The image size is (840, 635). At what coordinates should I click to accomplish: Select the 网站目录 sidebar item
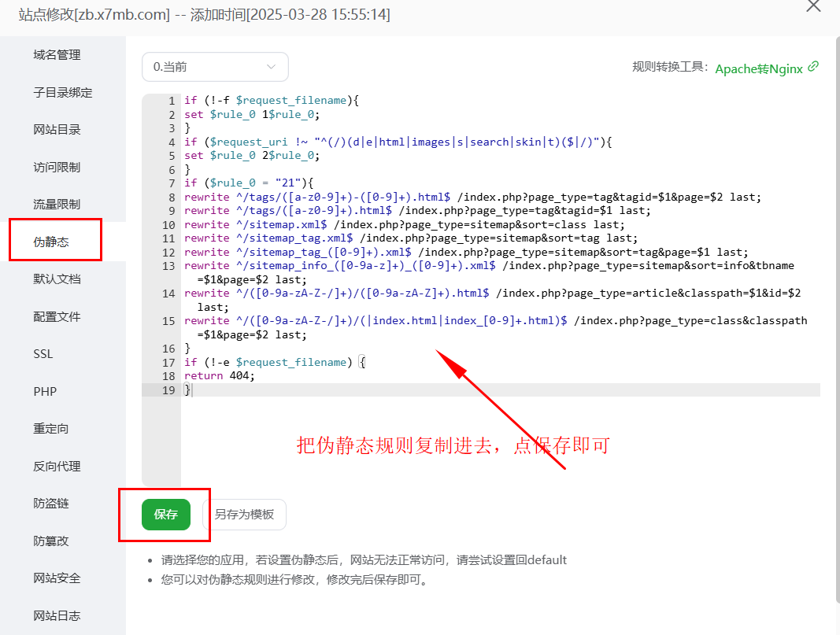tap(57, 130)
